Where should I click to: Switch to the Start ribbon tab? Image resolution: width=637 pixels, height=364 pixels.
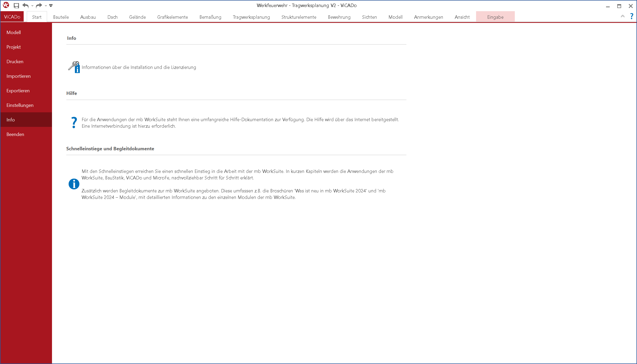[x=37, y=17]
